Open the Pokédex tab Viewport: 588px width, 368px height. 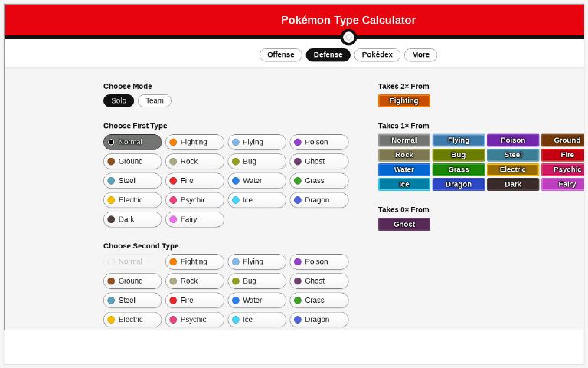coord(377,55)
